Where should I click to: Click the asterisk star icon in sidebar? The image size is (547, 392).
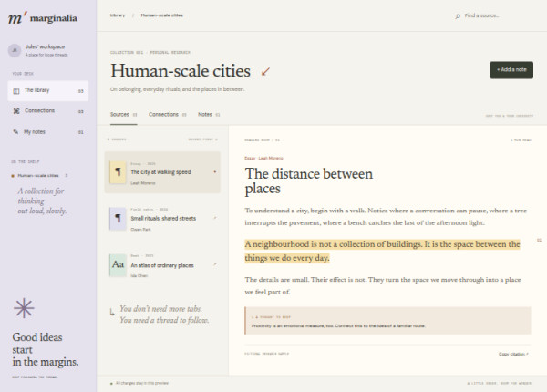coord(24,308)
